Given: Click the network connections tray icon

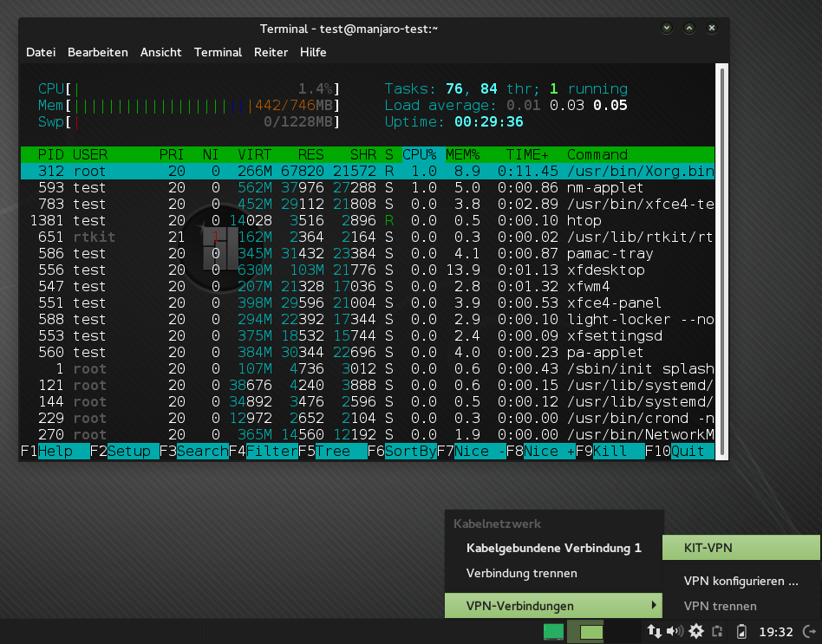Looking at the screenshot, I should [x=655, y=631].
